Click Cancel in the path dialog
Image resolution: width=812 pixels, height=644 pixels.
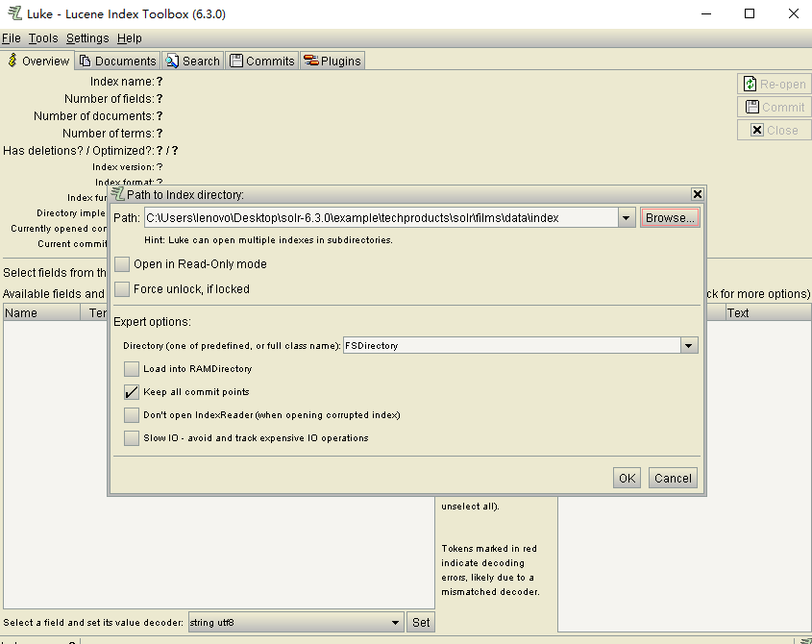pos(673,479)
